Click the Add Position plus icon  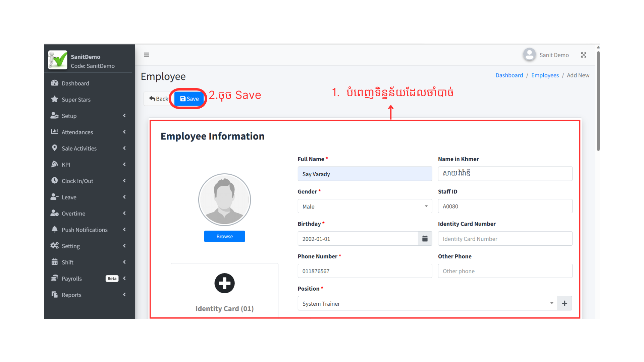565,303
